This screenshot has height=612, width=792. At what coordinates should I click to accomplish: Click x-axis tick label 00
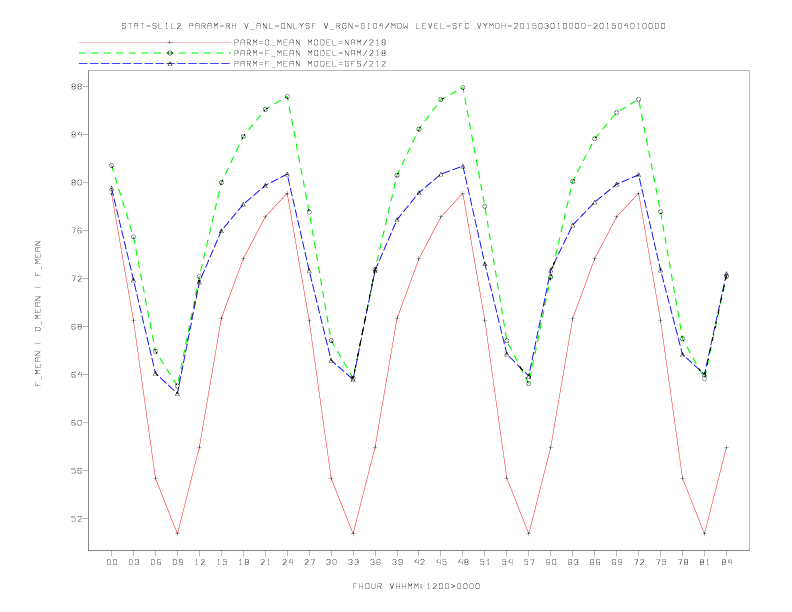coord(112,562)
